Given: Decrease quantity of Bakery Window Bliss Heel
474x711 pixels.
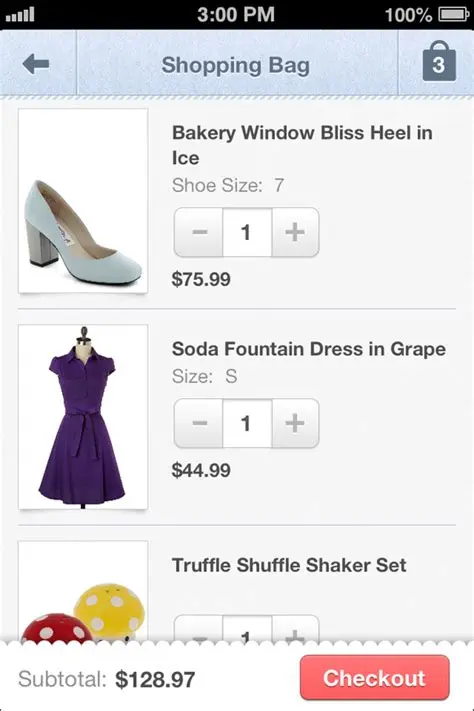Looking at the screenshot, I should tap(199, 233).
